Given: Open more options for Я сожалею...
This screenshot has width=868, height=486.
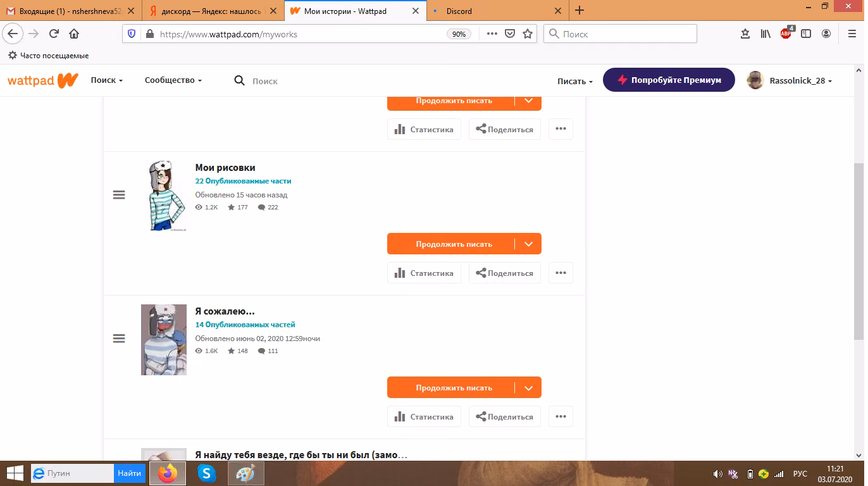Looking at the screenshot, I should tap(561, 416).
